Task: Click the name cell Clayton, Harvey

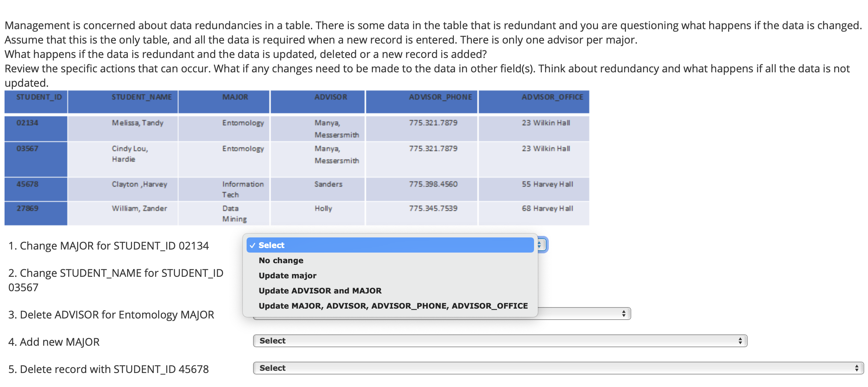Action: click(123, 189)
